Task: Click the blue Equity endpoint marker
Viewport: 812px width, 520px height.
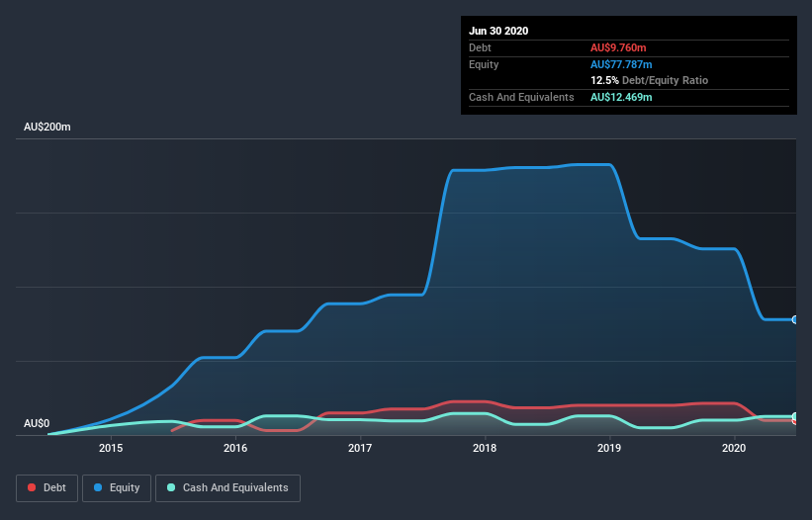Action: (x=795, y=319)
